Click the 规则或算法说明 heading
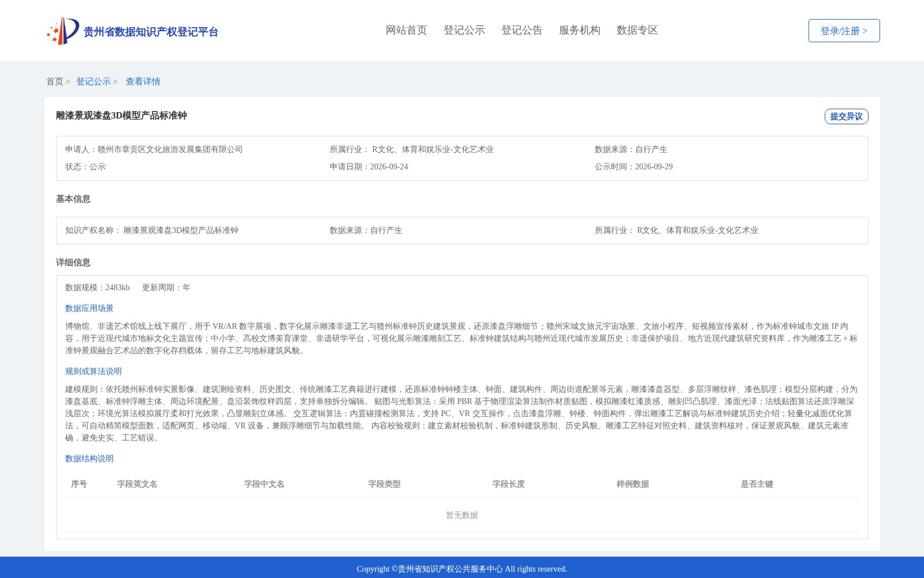The height and width of the screenshot is (578, 924). coord(94,372)
